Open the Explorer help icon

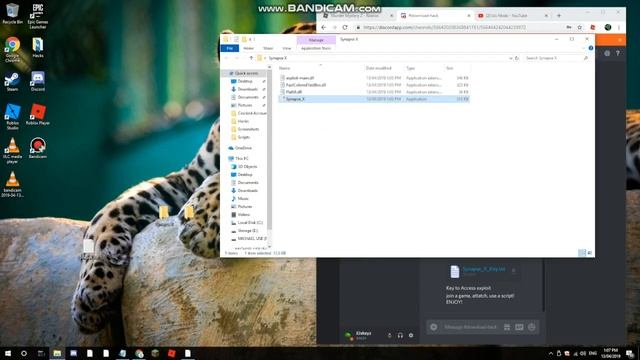click(591, 48)
